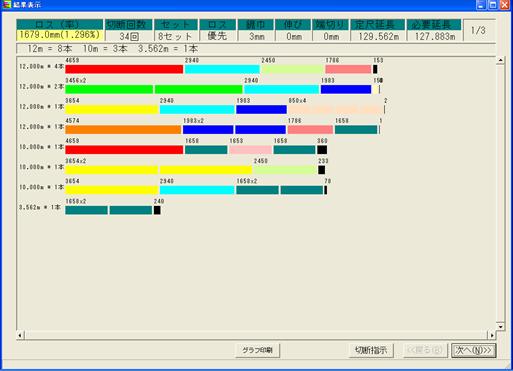Click the 優先 priority value

218,36
